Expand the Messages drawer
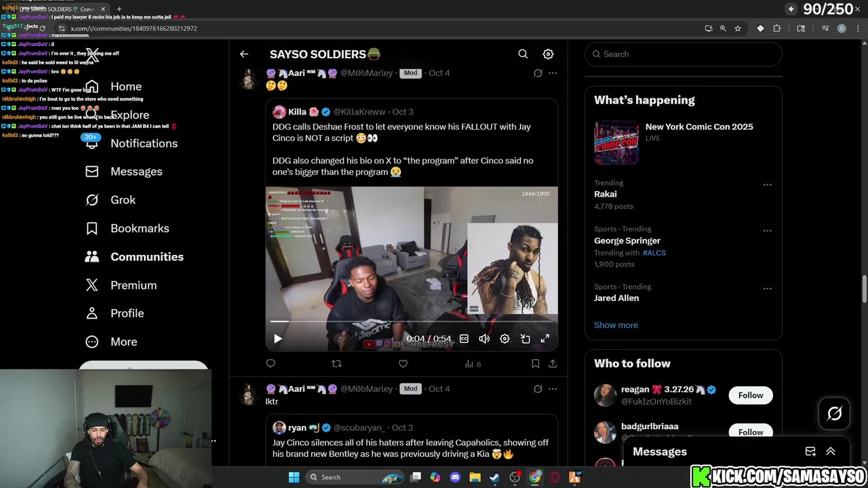This screenshot has height=488, width=868. (x=831, y=451)
